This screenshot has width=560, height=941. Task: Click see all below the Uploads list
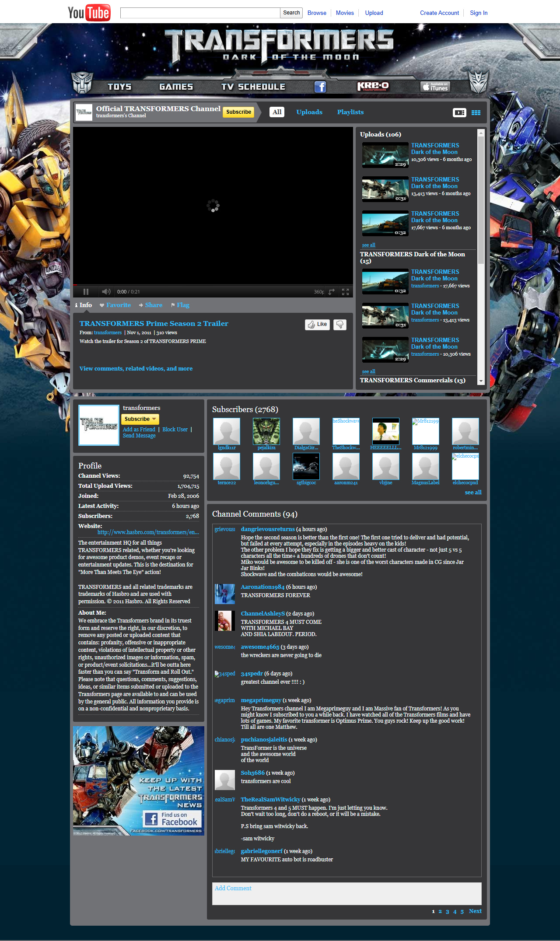point(369,245)
